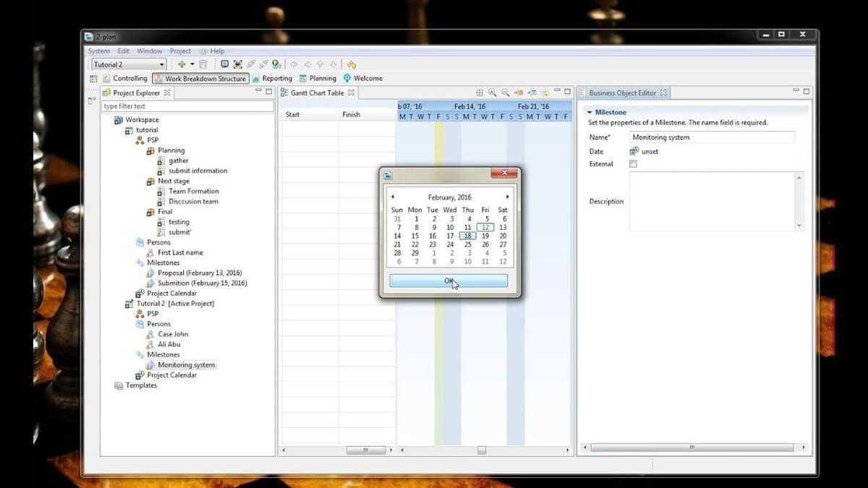Zoom in on the Gantt chart

(x=492, y=93)
